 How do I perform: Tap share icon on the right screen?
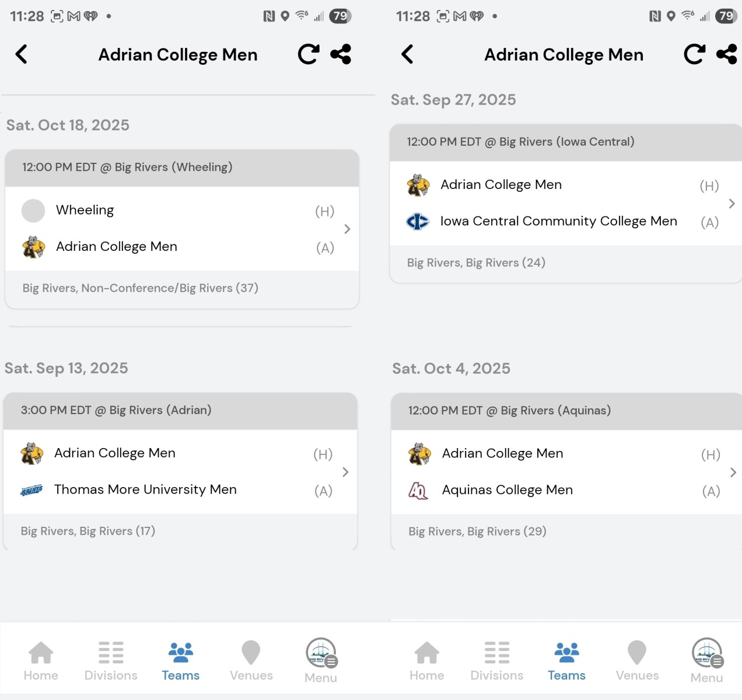[x=726, y=54]
